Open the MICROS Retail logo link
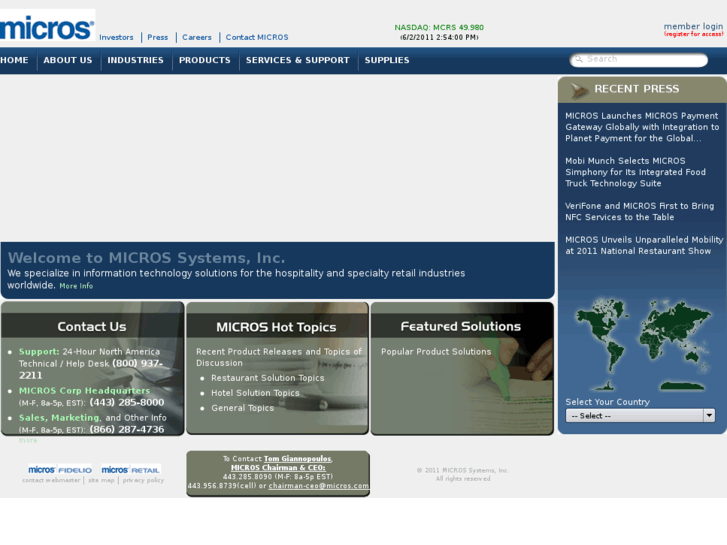The height and width of the screenshot is (545, 727). click(131, 470)
